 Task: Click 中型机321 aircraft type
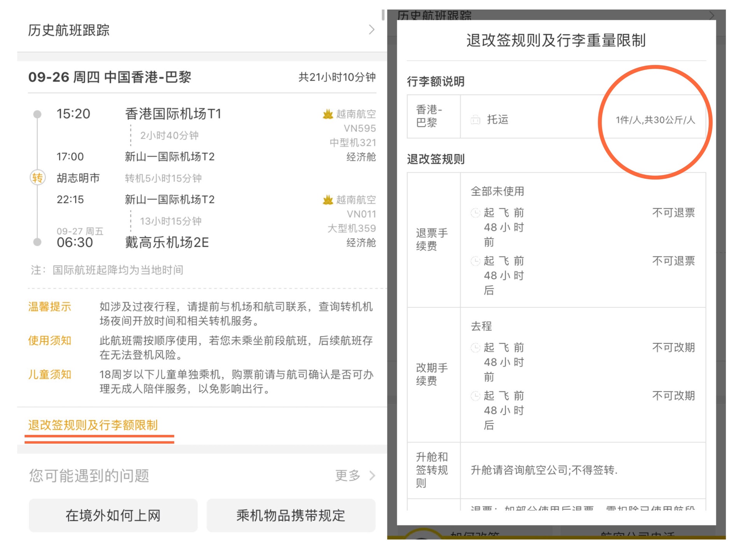[352, 143]
